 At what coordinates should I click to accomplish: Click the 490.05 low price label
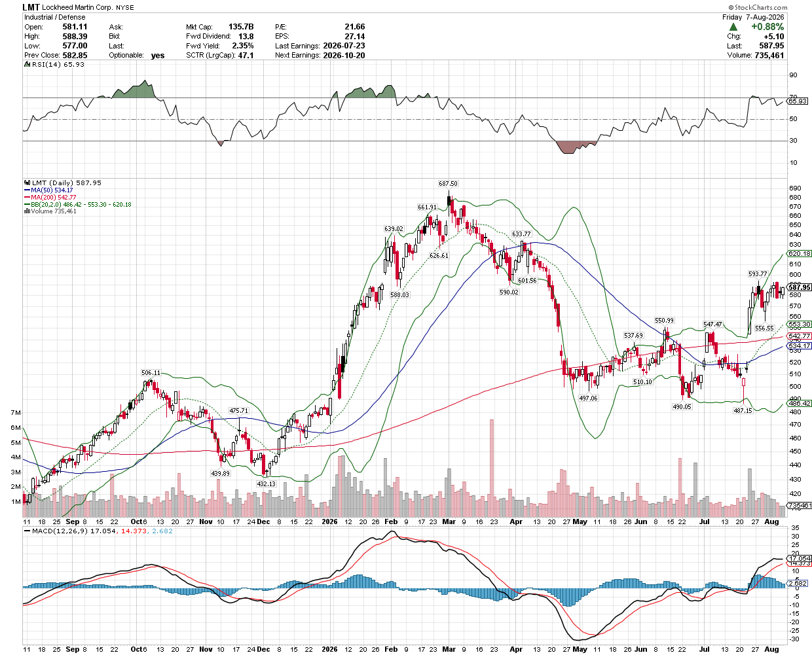click(x=682, y=407)
